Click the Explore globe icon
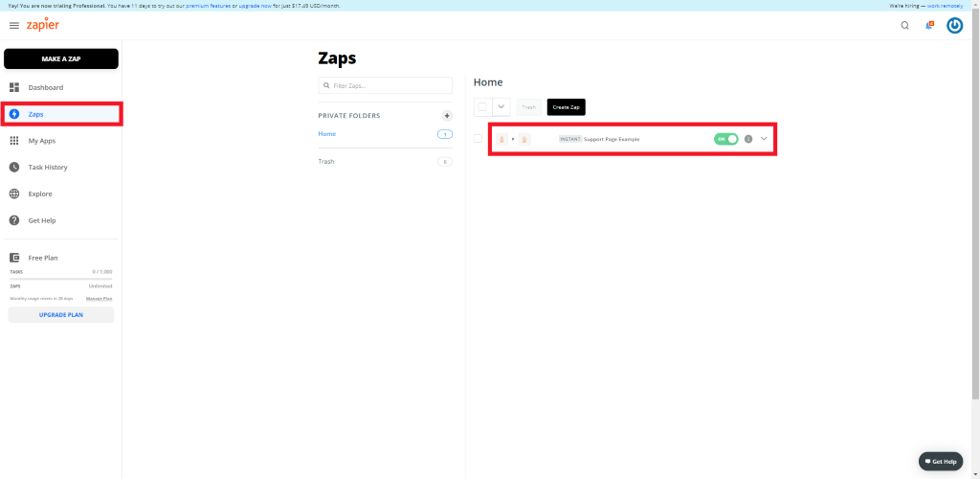980x479 pixels. 14,194
